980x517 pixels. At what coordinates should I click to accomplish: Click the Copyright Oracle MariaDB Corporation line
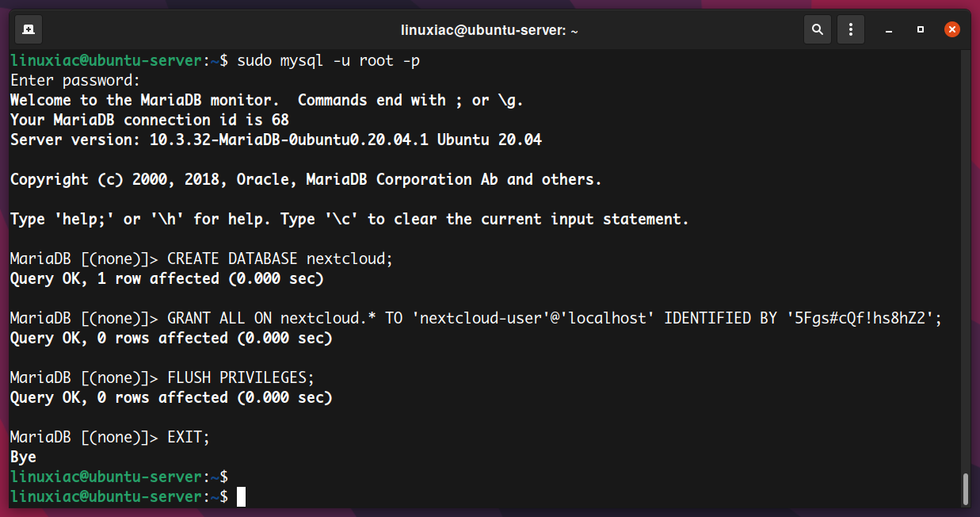(x=306, y=179)
